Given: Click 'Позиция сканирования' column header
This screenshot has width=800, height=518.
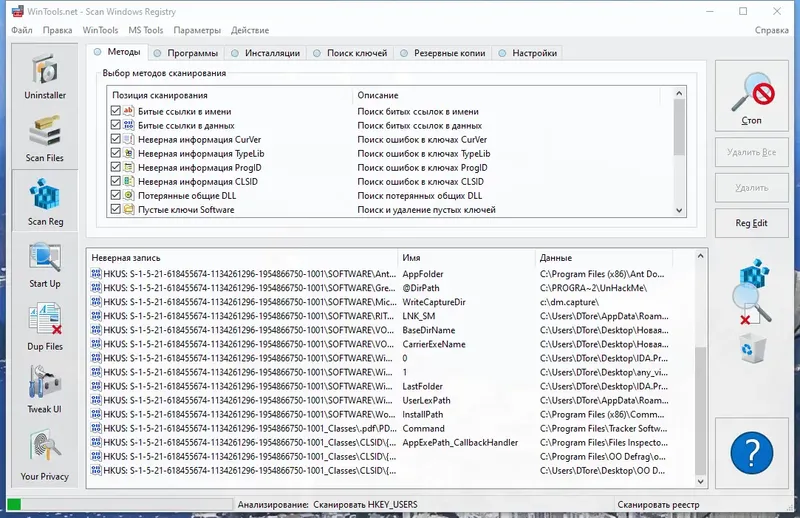Looking at the screenshot, I should point(230,95).
